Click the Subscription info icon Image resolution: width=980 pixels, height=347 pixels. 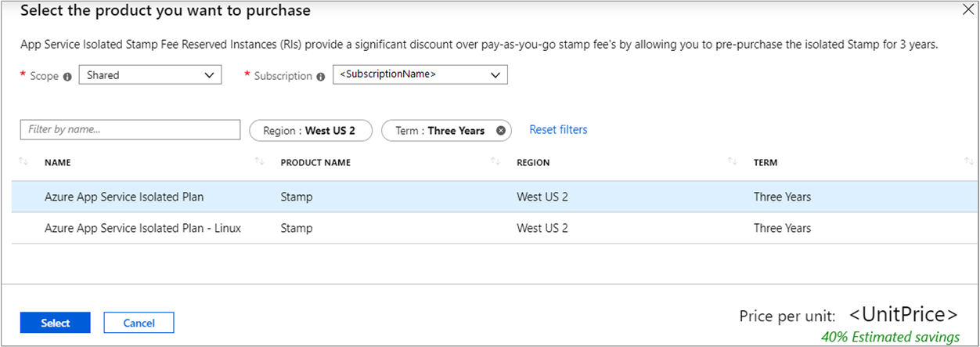pos(321,77)
